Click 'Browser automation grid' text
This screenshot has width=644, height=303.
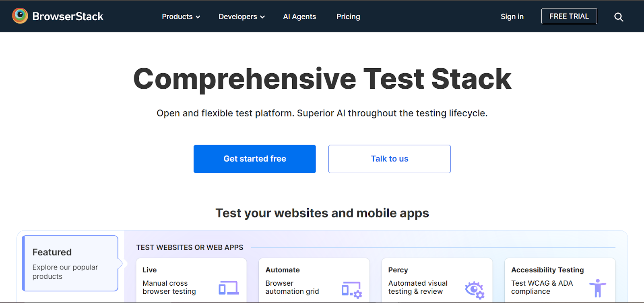[292, 287]
